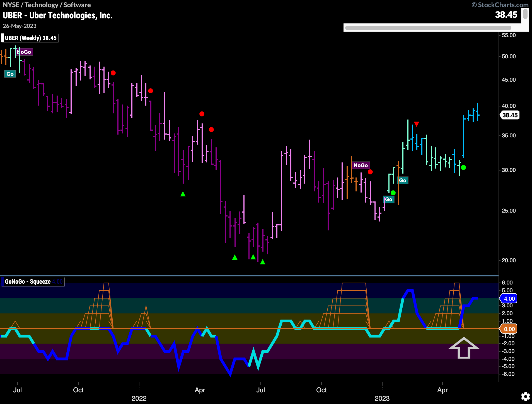
Task: Click the UBER - Uber Technologies, Inc. title
Action: click(x=58, y=15)
